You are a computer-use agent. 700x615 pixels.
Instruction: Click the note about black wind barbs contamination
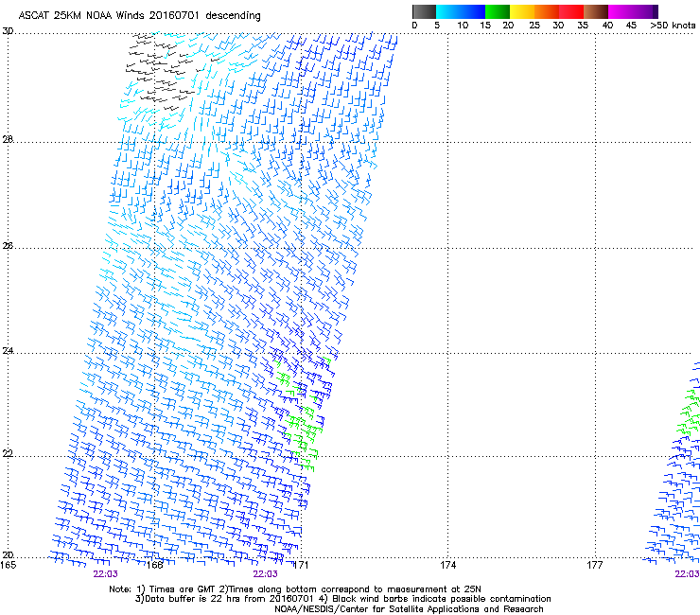click(435, 599)
